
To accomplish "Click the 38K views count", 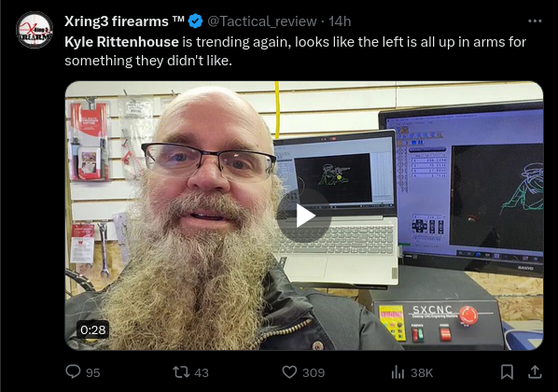I will pos(422,372).
